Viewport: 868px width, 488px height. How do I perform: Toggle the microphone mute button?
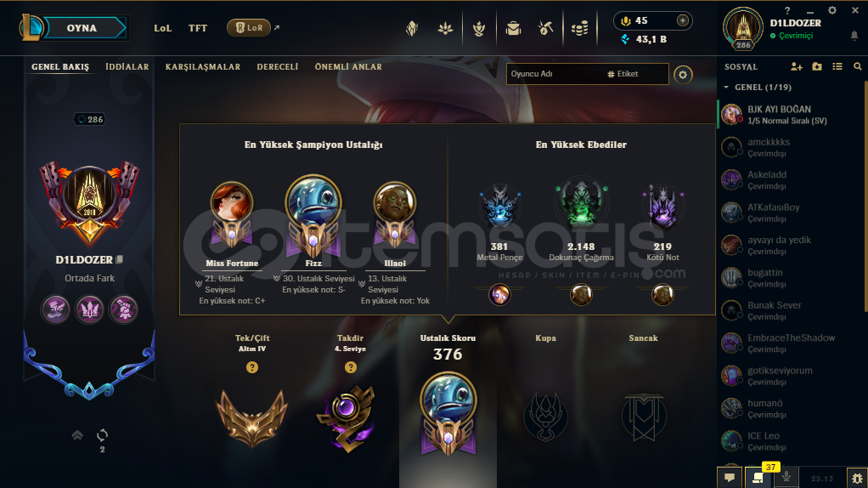tap(786, 476)
